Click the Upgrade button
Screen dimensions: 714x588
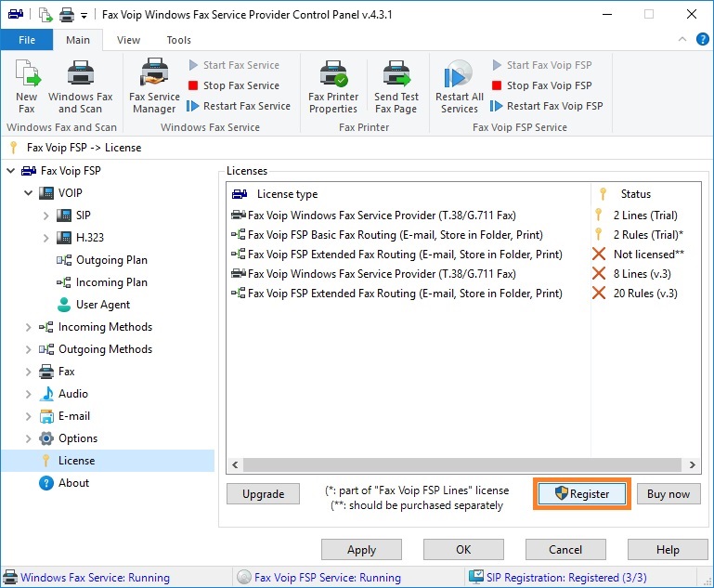click(x=263, y=494)
